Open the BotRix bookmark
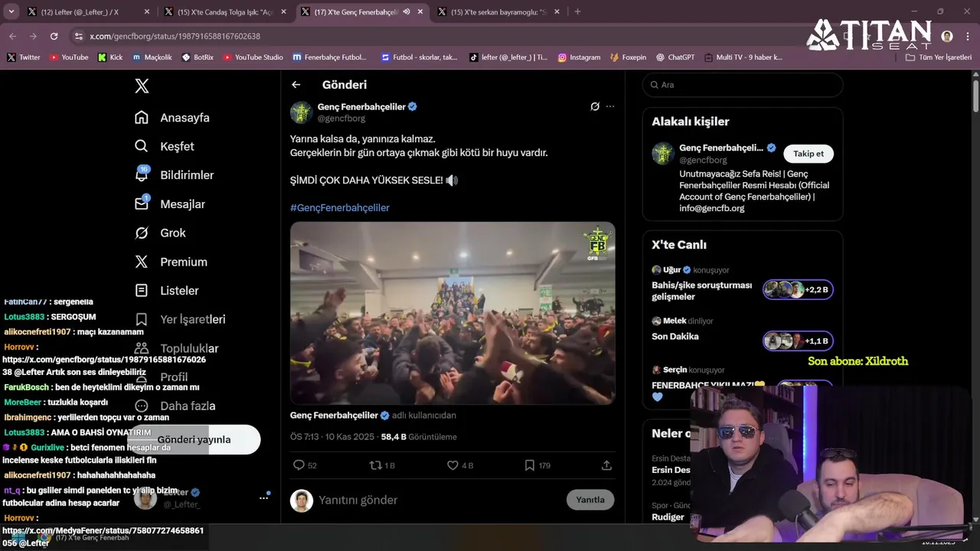The width and height of the screenshot is (980, 551). (198, 57)
